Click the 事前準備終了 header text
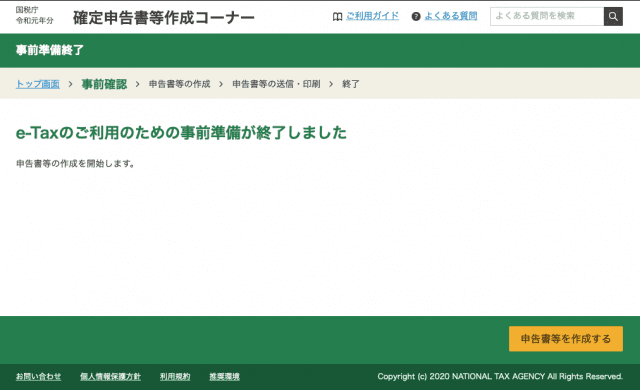Image resolution: width=640 pixels, height=390 pixels. (x=50, y=50)
